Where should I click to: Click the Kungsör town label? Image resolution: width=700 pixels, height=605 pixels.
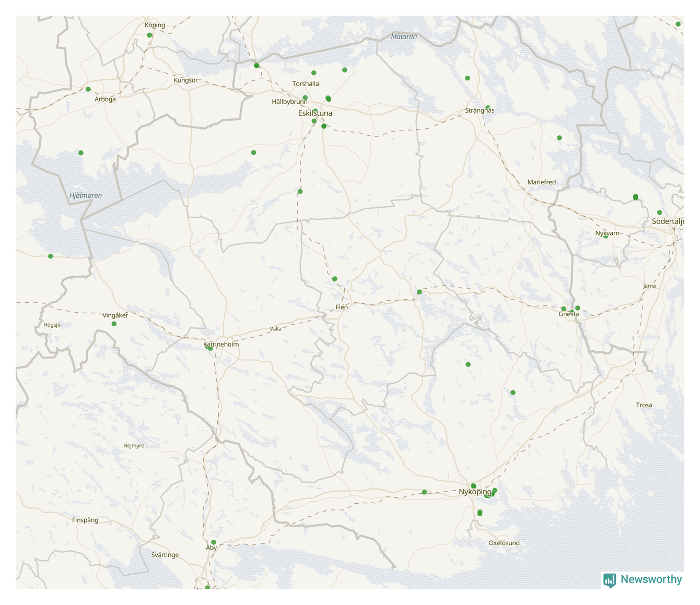point(186,80)
